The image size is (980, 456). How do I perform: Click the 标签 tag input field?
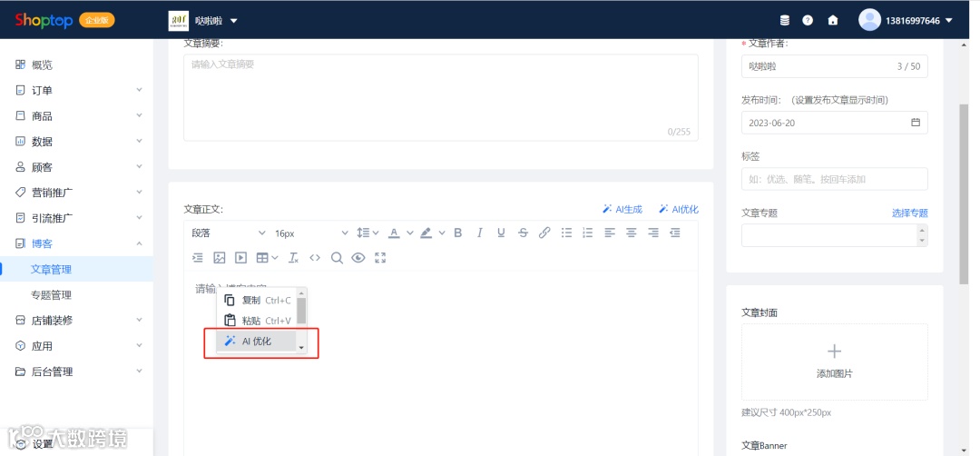[x=835, y=179]
